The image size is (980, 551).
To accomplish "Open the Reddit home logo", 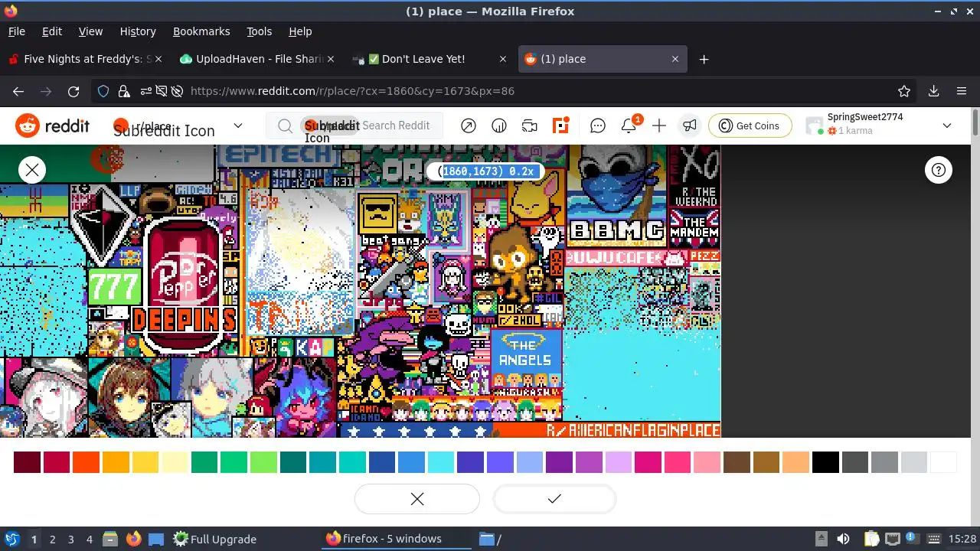I will 53,126.
